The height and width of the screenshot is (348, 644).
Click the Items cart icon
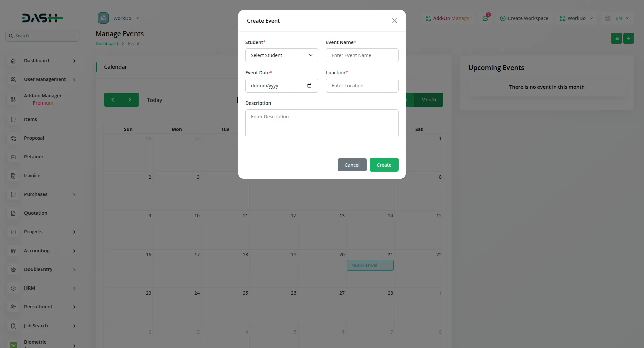(13, 120)
